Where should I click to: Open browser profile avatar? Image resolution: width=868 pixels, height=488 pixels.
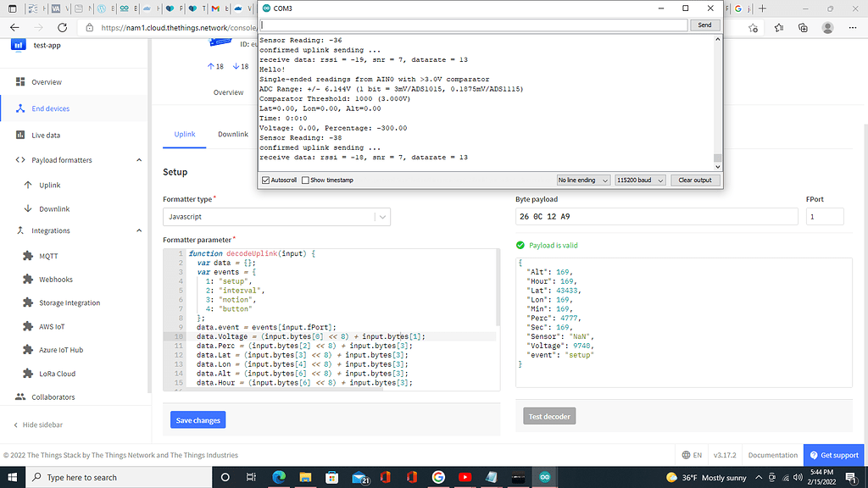point(827,28)
